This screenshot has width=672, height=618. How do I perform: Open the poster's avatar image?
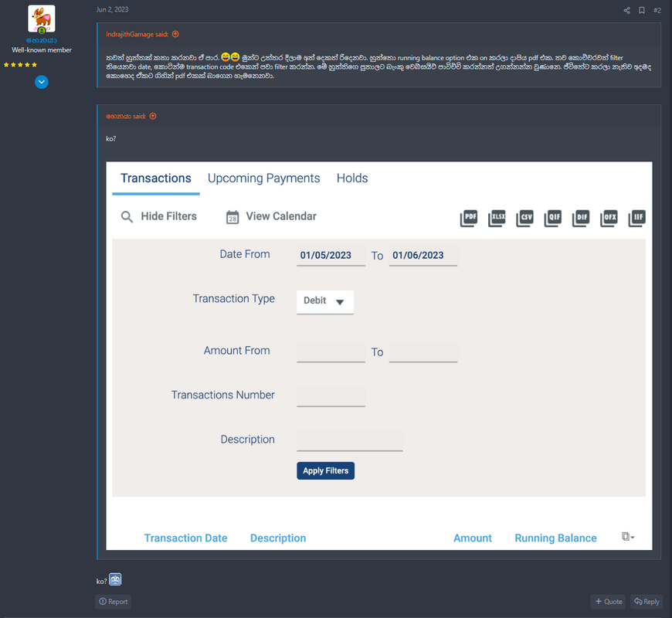click(42, 19)
